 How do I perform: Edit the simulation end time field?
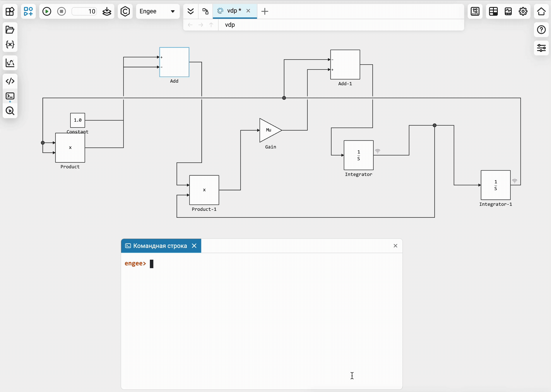[84, 11]
